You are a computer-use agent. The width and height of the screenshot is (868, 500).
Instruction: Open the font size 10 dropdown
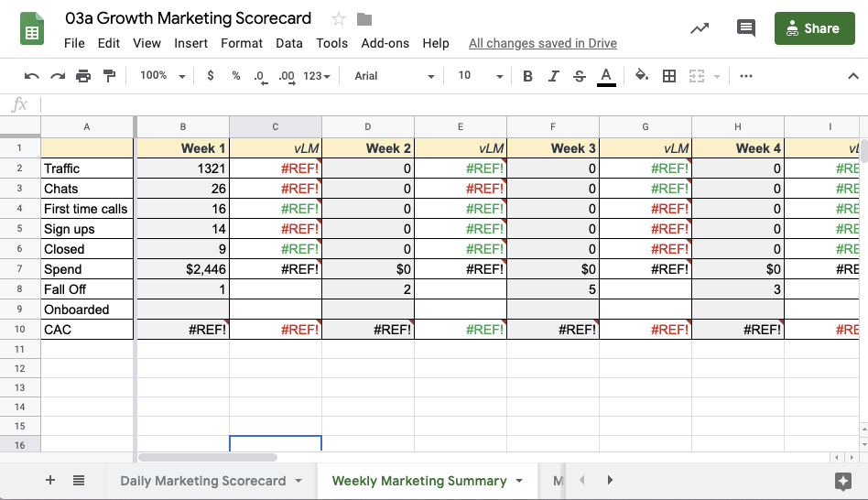point(480,76)
